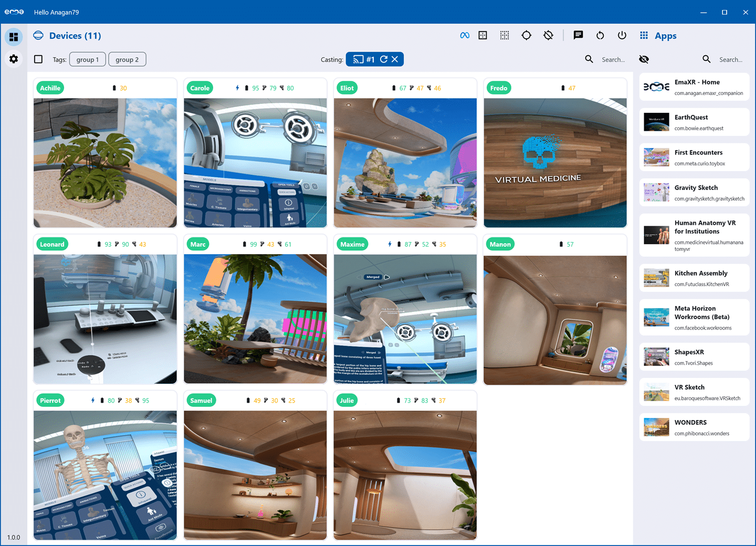Image resolution: width=756 pixels, height=546 pixels.
Task: Launch Human Anatomy VR for Institutions app
Action: point(694,235)
